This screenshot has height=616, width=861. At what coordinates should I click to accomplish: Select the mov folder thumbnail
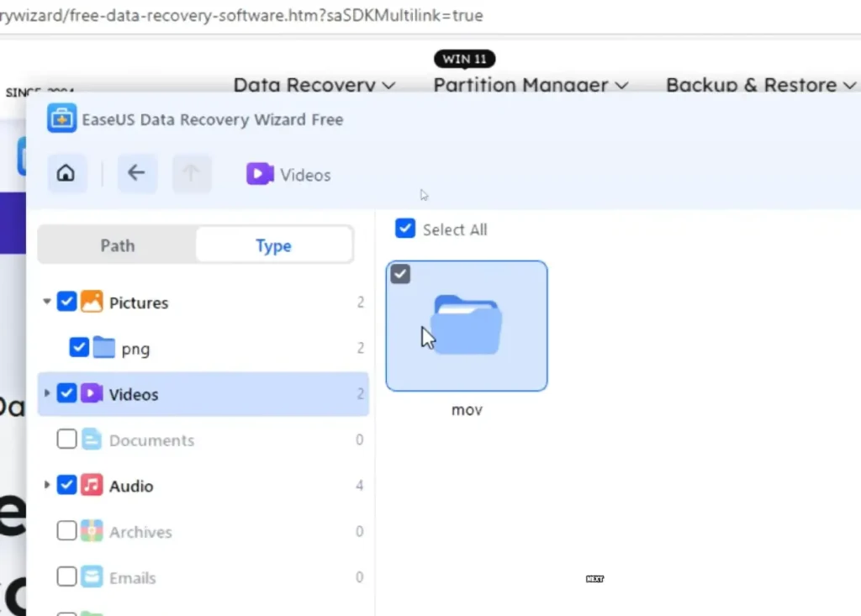coord(467,326)
